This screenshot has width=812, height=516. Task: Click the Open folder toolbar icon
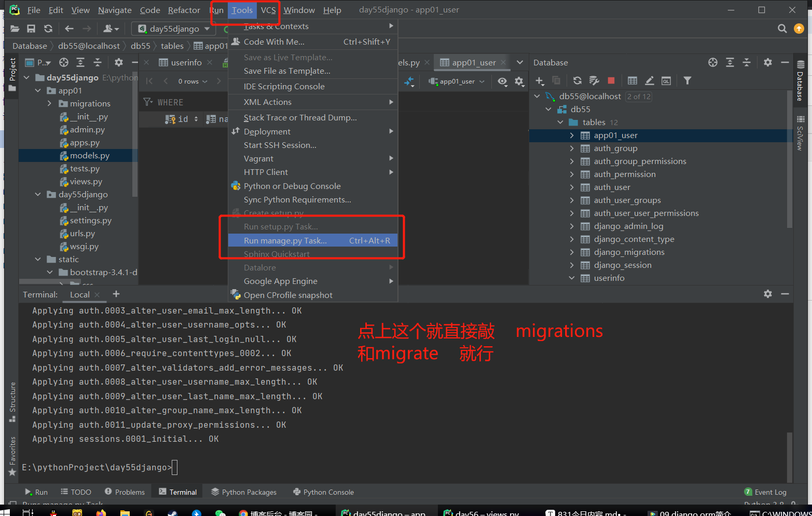click(x=15, y=29)
